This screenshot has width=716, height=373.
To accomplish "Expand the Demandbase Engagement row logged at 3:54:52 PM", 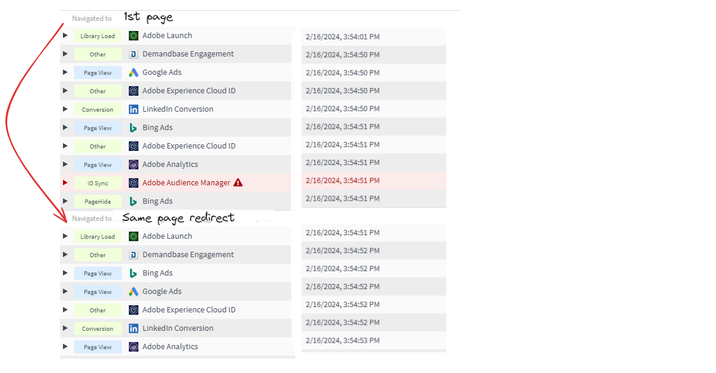I will tap(65, 255).
